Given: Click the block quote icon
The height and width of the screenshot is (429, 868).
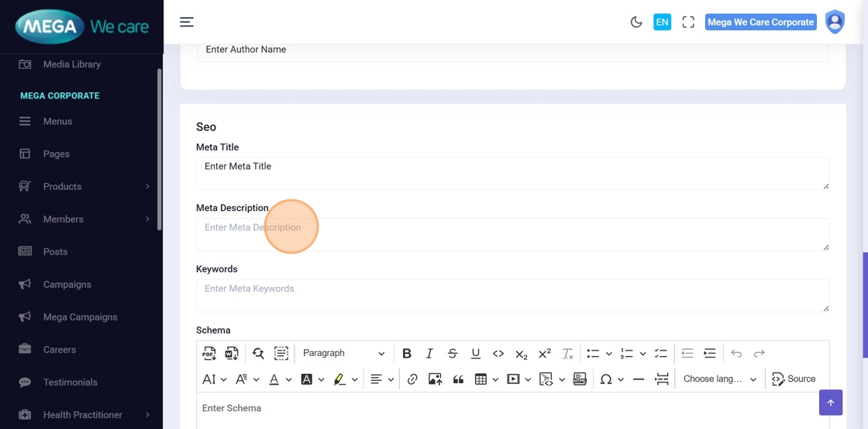Looking at the screenshot, I should click(458, 379).
